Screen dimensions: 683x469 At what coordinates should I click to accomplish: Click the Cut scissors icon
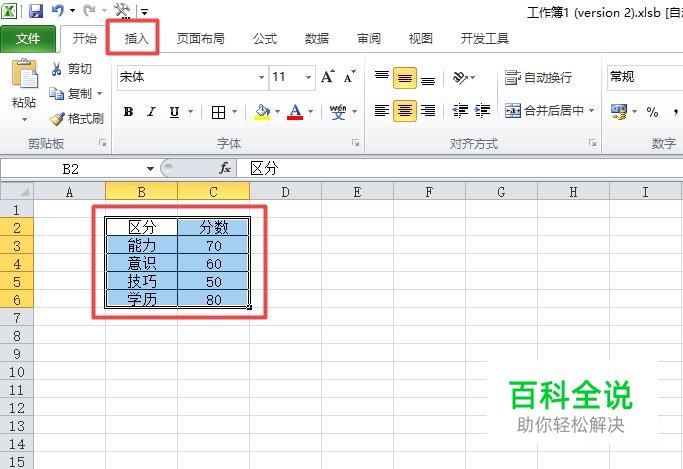pyautogui.click(x=56, y=69)
